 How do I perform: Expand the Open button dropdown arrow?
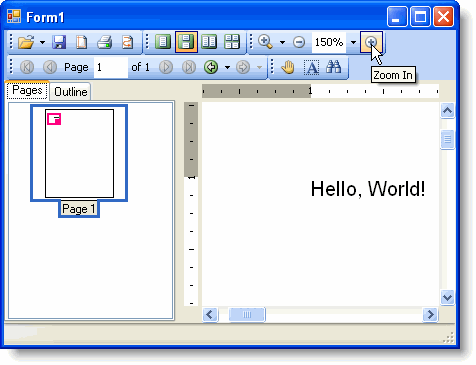(42, 42)
